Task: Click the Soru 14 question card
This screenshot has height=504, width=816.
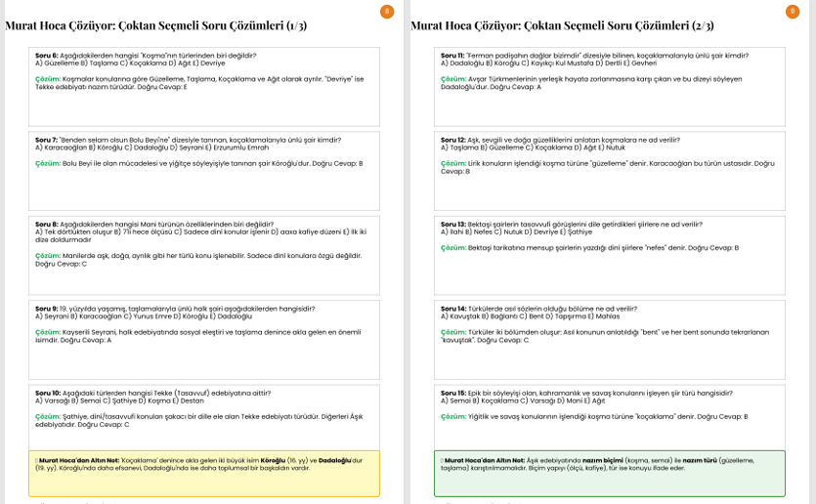Action: [x=609, y=339]
